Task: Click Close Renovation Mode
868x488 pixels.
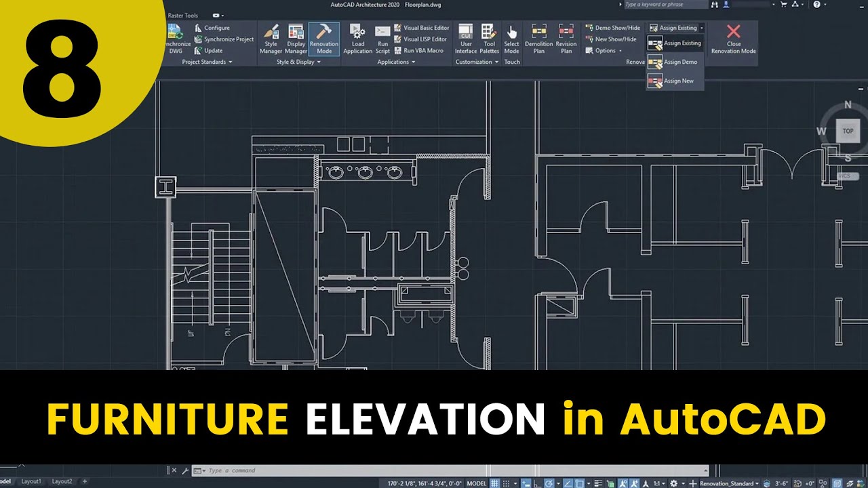Action: pyautogui.click(x=734, y=39)
